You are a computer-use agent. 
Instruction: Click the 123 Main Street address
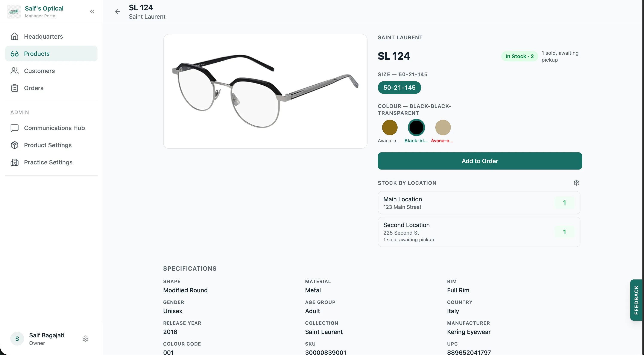coord(402,207)
